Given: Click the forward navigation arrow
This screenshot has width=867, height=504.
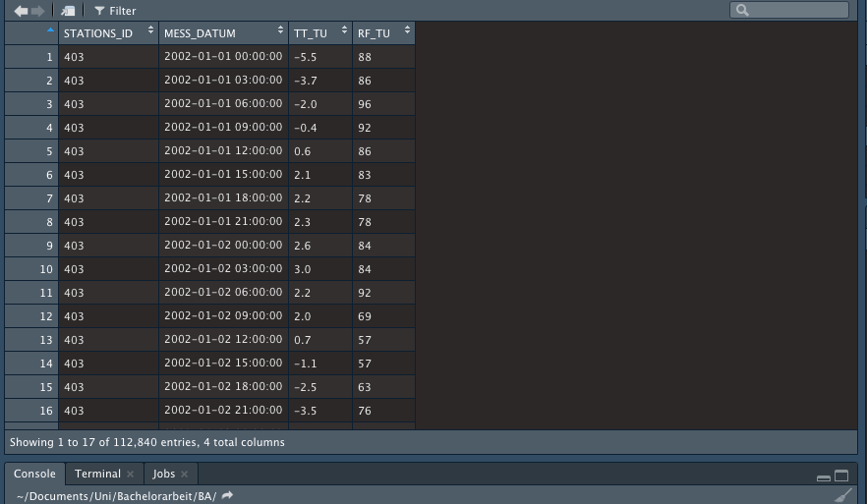Looking at the screenshot, I should click(x=37, y=11).
